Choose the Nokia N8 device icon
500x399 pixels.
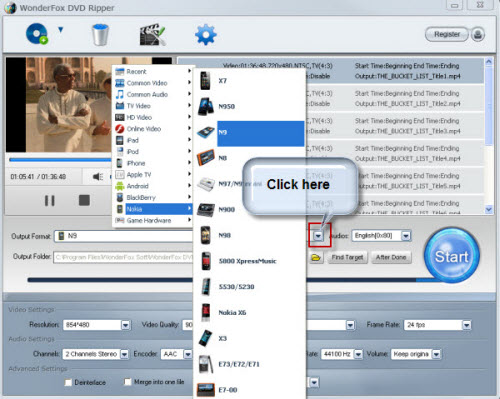(205, 158)
